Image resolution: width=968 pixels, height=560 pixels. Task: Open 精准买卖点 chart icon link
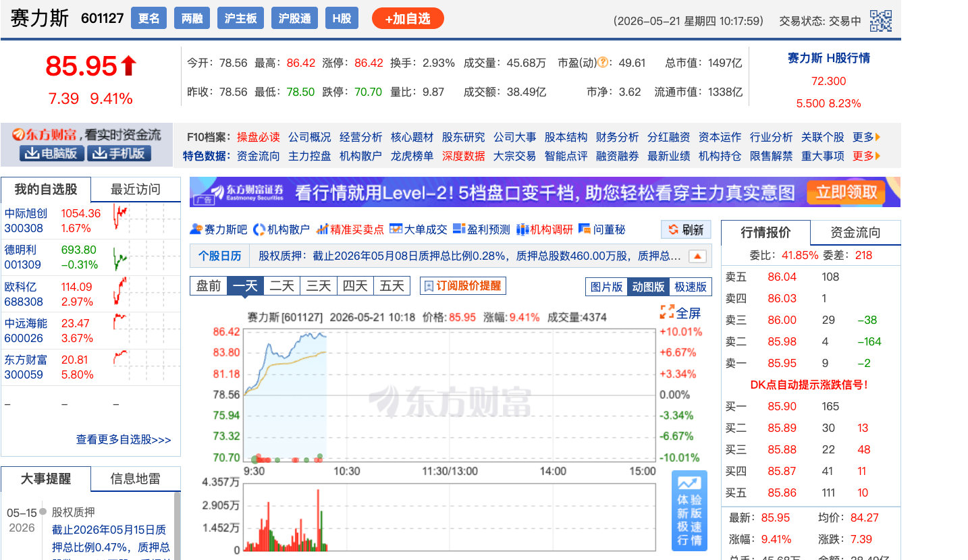(350, 229)
